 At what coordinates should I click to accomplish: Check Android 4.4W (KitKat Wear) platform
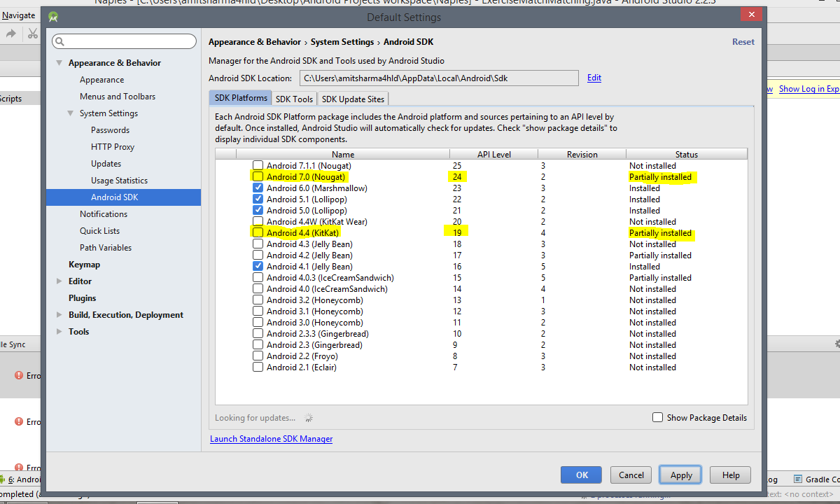pos(258,222)
